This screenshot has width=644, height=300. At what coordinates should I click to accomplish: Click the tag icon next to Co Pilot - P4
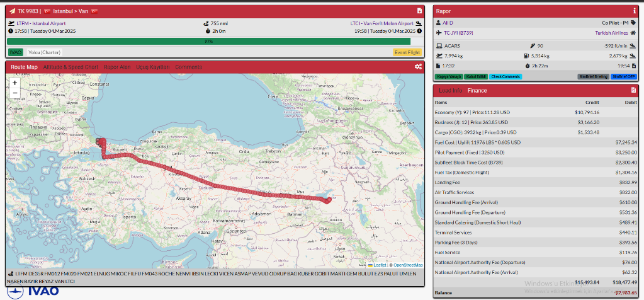click(x=635, y=23)
